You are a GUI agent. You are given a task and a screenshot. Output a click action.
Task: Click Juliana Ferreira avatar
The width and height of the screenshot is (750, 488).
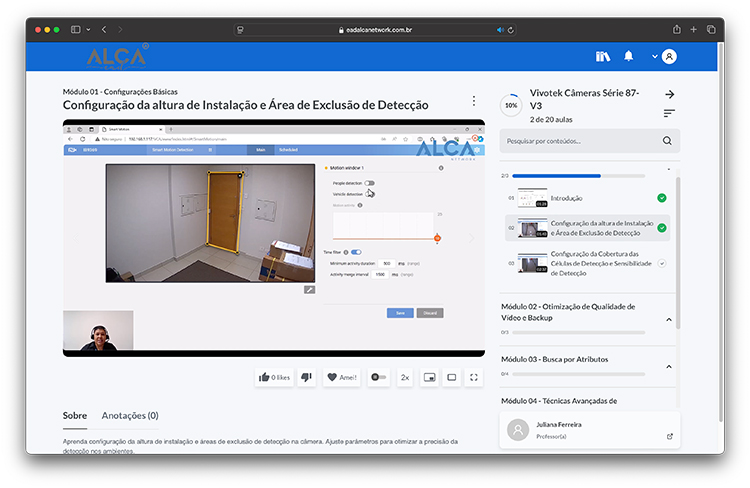tap(518, 430)
